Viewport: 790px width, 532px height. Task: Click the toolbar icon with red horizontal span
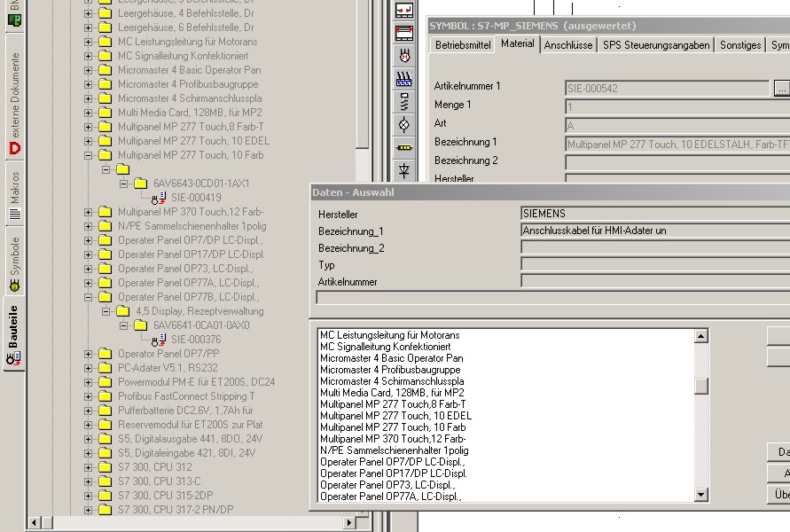click(404, 34)
